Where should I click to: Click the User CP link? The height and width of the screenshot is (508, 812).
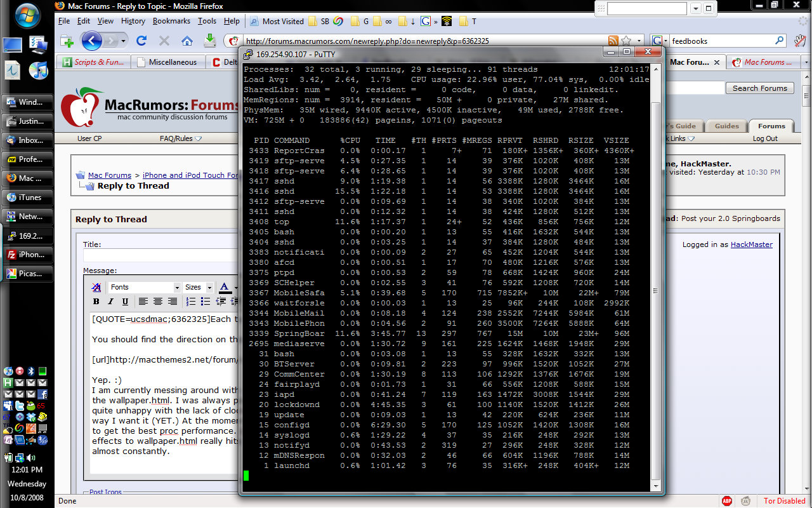[x=89, y=138]
